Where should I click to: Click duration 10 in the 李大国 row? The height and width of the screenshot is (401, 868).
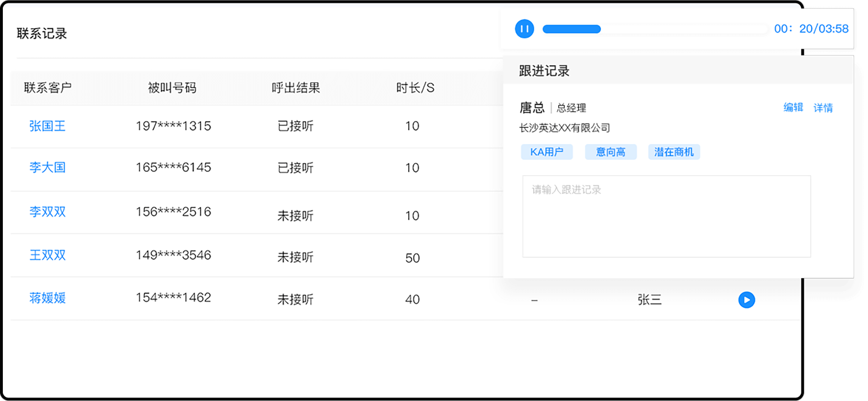(x=412, y=168)
